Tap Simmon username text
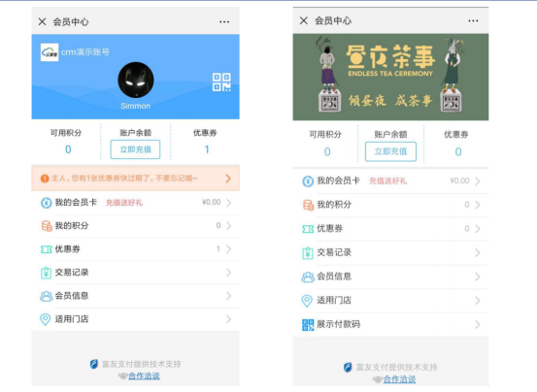Image resolution: width=537 pixels, height=392 pixels. pos(136,106)
